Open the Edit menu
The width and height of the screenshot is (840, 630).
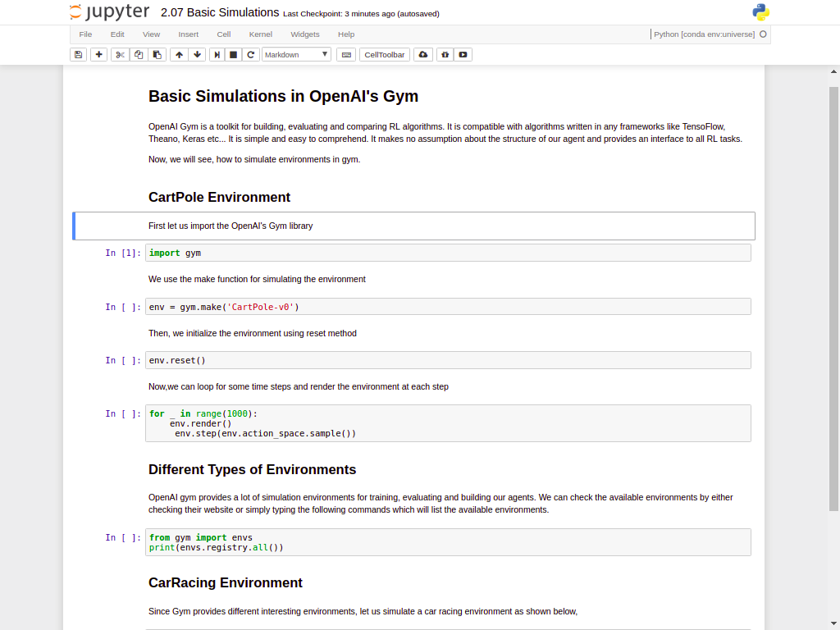tap(117, 34)
